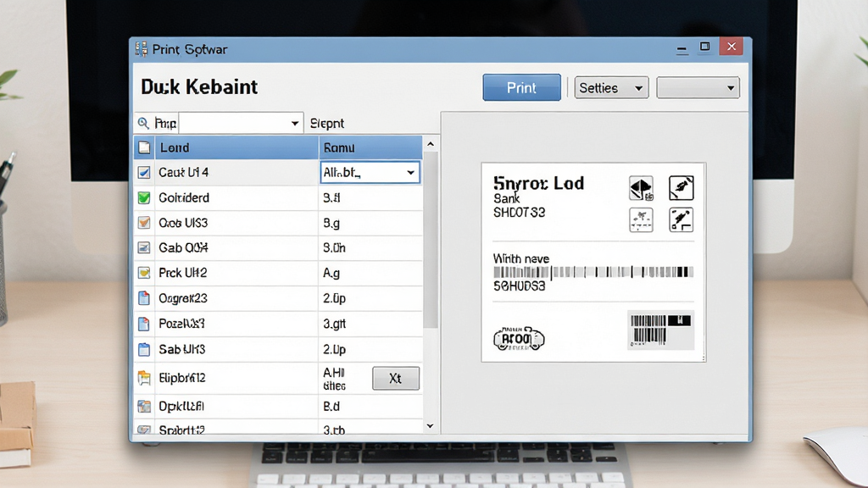Select the 'Prck UH2' row name

tap(183, 273)
